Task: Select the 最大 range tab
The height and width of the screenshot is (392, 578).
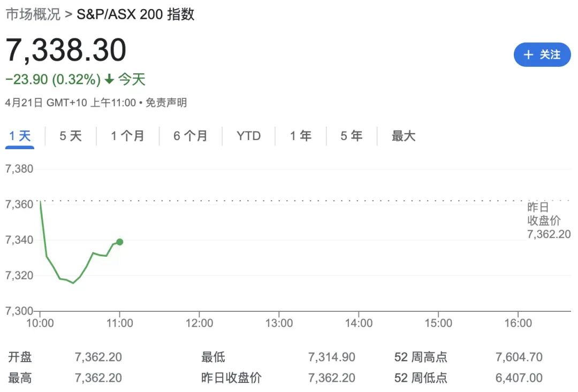Action: pyautogui.click(x=404, y=136)
